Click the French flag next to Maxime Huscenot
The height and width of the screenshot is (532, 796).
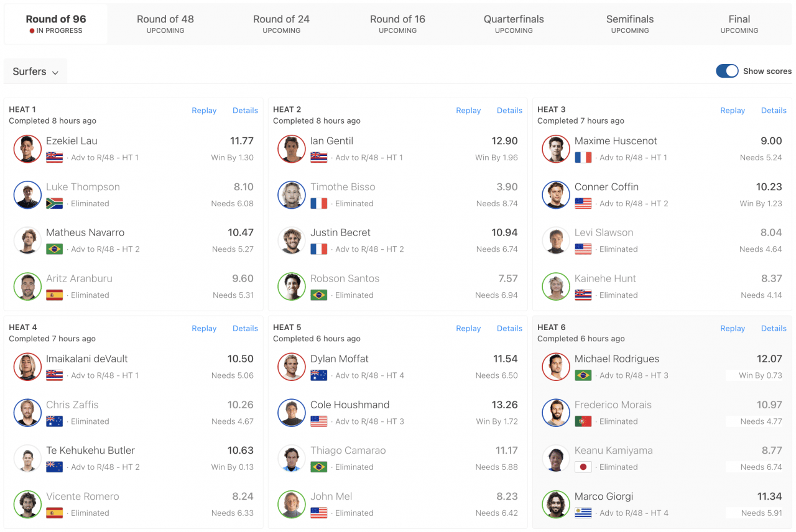point(583,158)
